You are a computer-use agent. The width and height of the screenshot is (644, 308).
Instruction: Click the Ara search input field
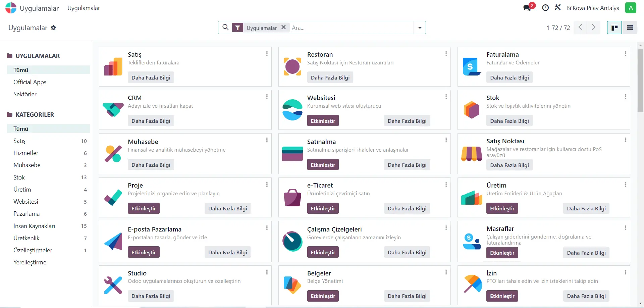352,28
